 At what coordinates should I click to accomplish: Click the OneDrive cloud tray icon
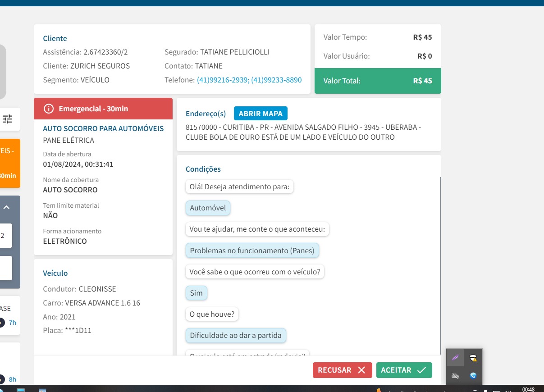455,375
